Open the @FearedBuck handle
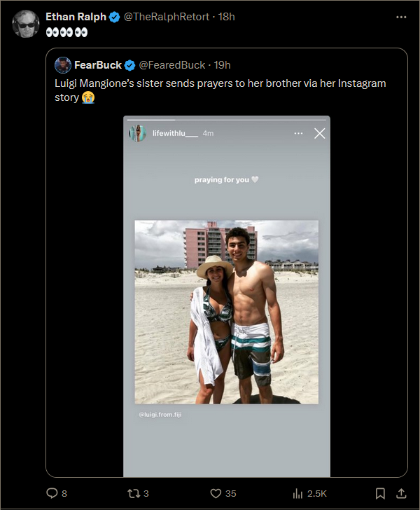This screenshot has height=510, width=420. (172, 65)
